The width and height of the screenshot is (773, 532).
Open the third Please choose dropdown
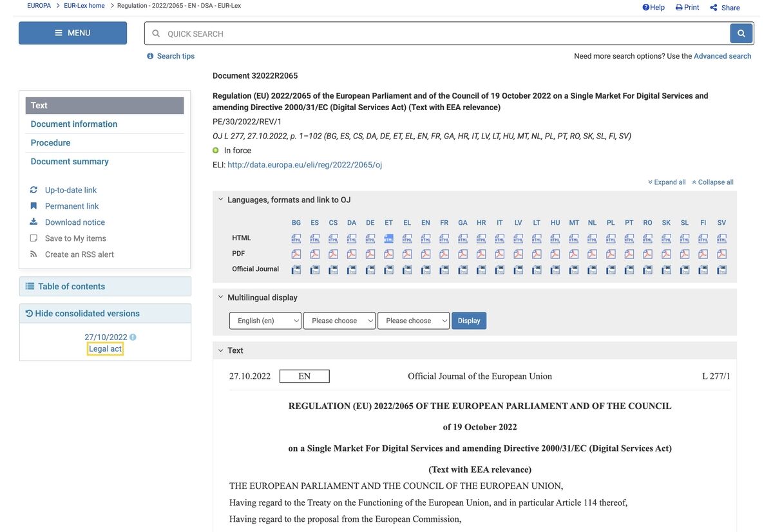(414, 321)
